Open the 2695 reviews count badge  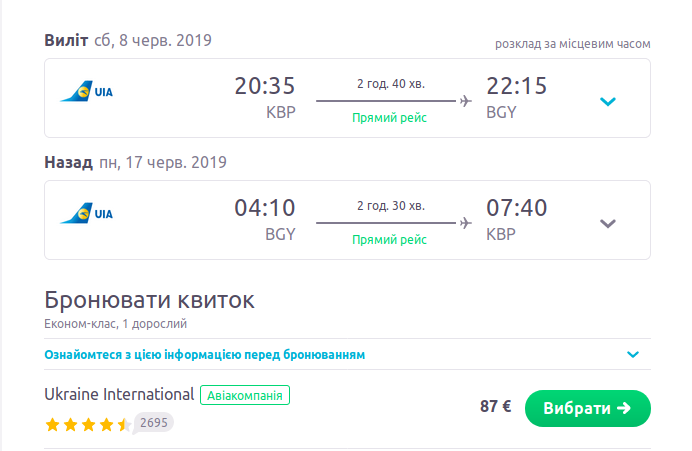tap(153, 423)
